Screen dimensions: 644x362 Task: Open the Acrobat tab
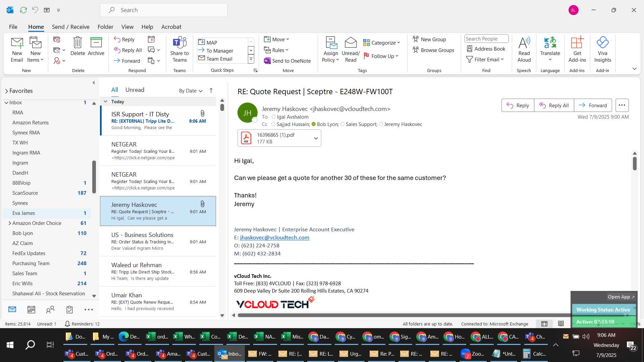(171, 27)
